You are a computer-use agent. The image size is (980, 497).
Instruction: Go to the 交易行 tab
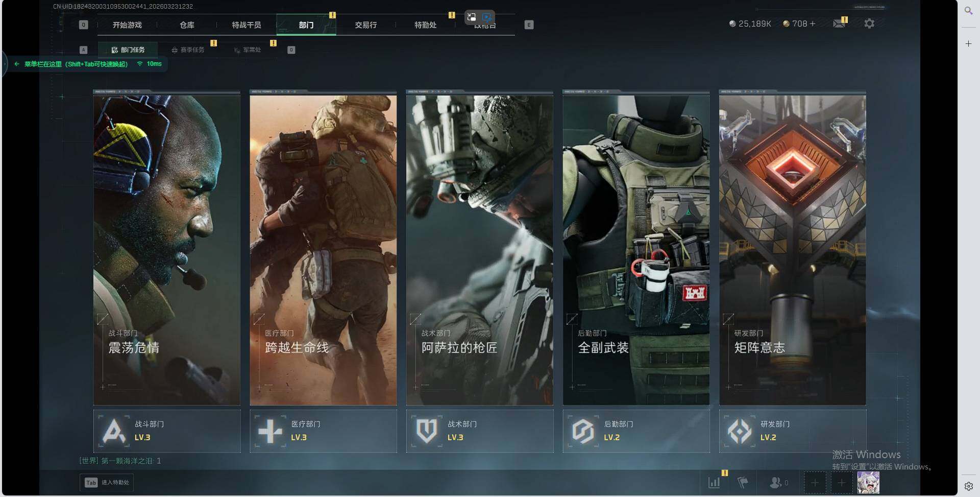[x=366, y=25]
